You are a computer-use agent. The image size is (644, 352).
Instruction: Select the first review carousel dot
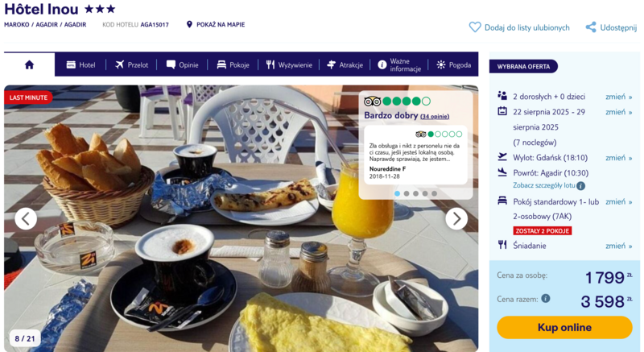pos(397,193)
